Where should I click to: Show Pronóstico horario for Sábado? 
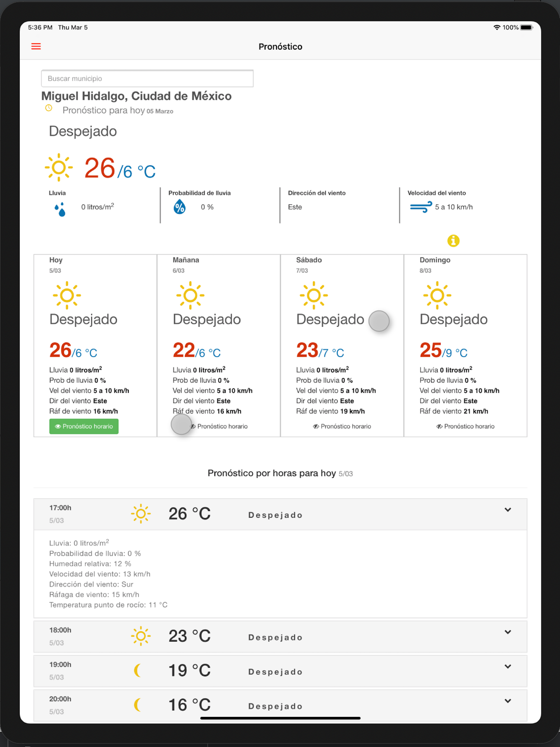click(x=342, y=426)
